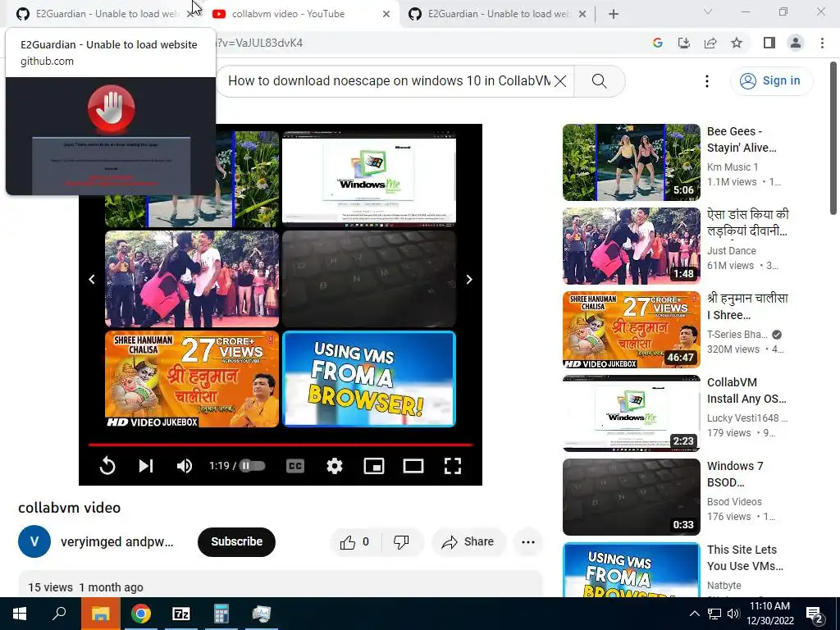Close the collabvm video tab
Image resolution: width=840 pixels, height=630 pixels.
click(386, 14)
